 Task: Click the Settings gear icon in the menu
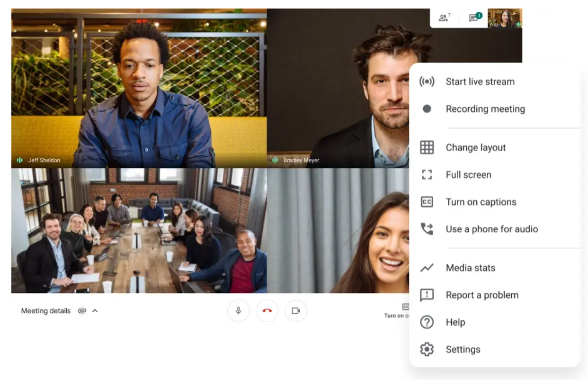(427, 349)
